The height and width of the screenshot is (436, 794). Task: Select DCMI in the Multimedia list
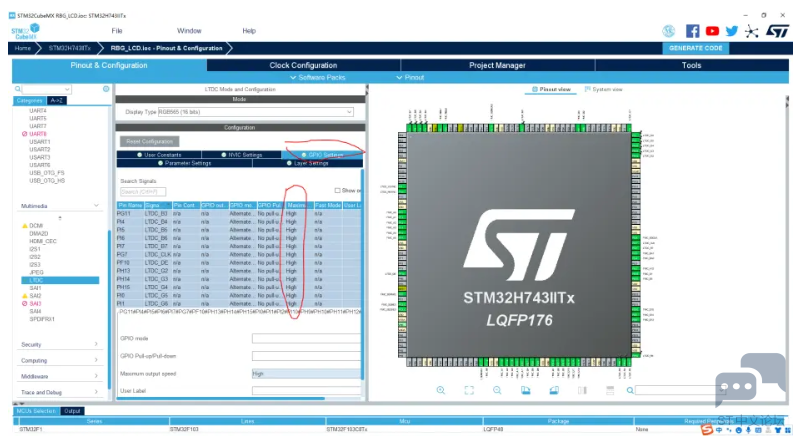pyautogui.click(x=36, y=225)
